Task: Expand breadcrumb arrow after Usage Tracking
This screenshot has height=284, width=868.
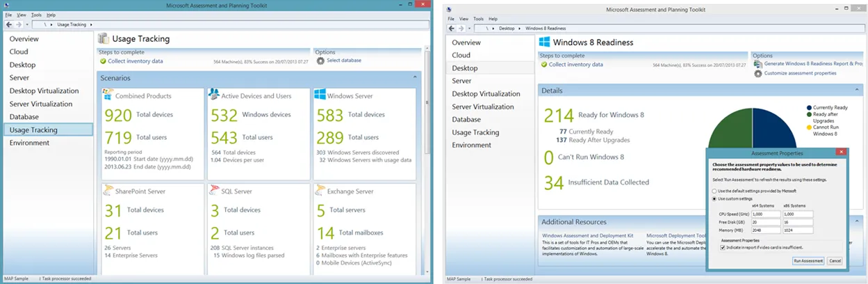Action: point(90,24)
